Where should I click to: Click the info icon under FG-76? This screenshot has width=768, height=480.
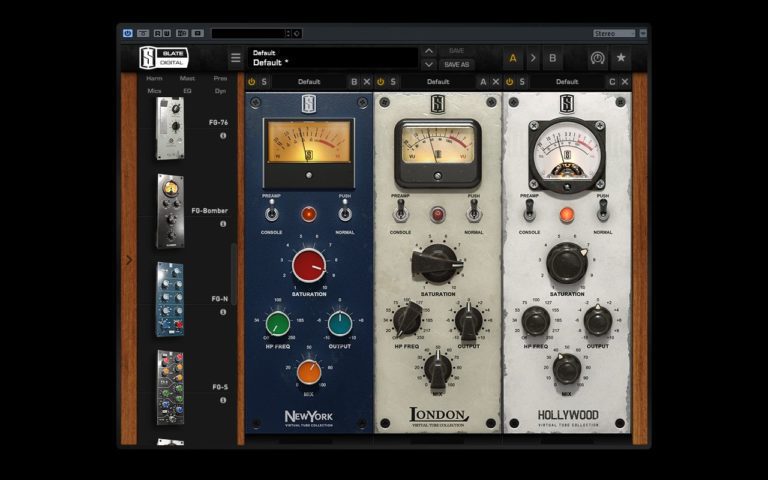click(x=222, y=135)
